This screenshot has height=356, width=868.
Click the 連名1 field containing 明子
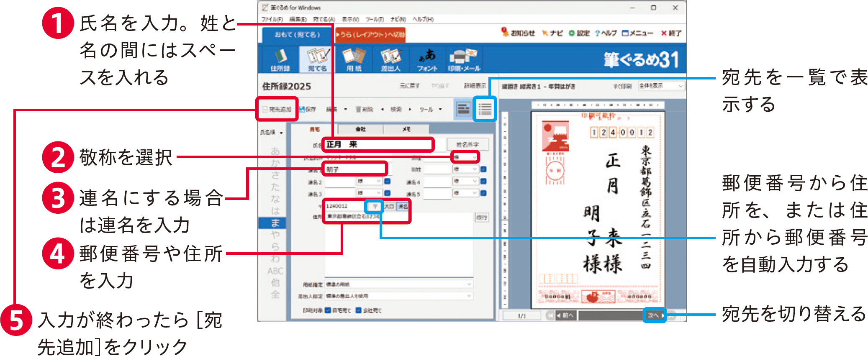point(355,169)
